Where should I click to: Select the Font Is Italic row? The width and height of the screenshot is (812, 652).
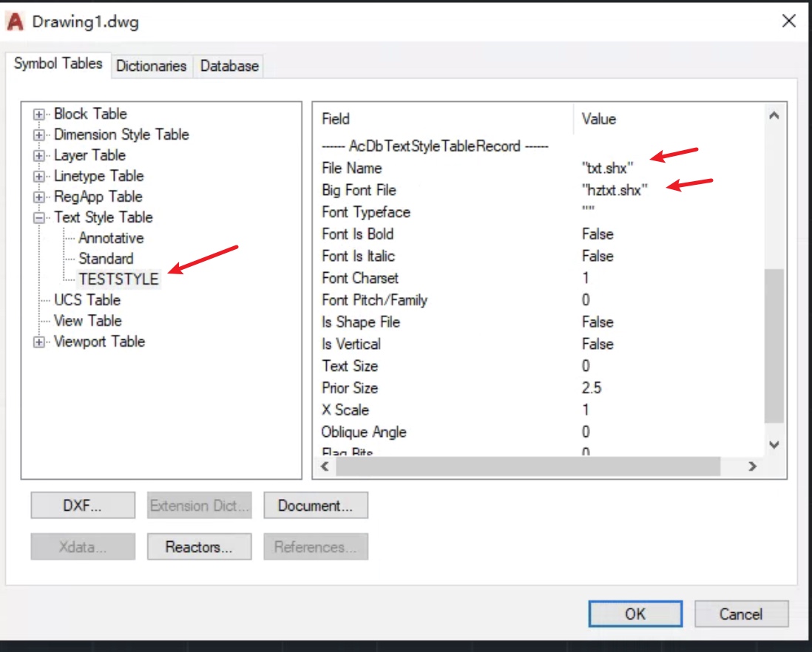(x=538, y=256)
